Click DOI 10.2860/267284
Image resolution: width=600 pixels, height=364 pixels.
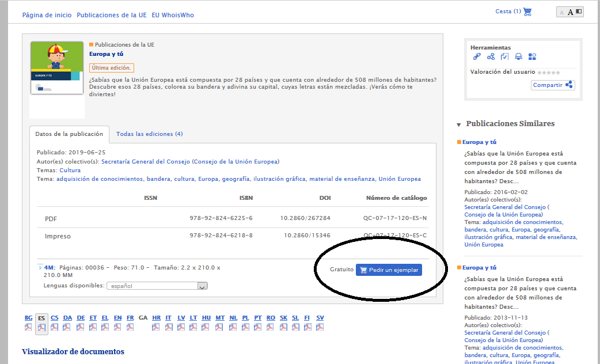pos(305,218)
